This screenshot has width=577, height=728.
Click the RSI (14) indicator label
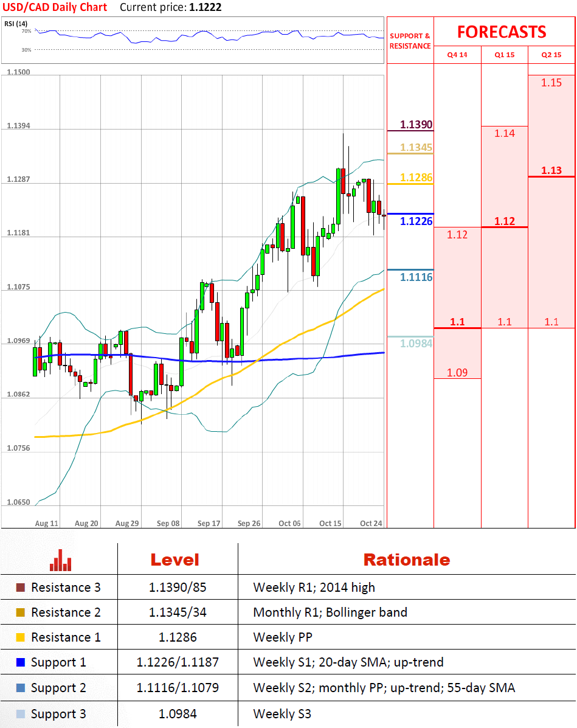(x=16, y=24)
